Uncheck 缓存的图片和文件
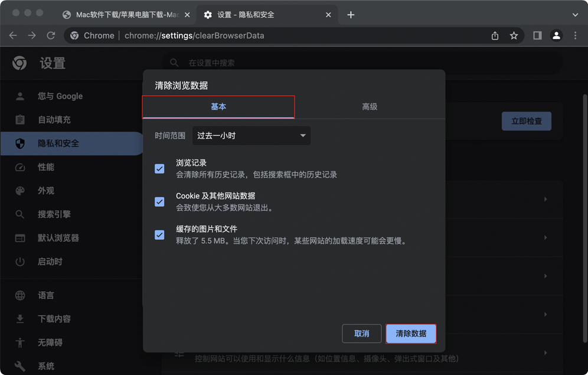 coord(159,234)
